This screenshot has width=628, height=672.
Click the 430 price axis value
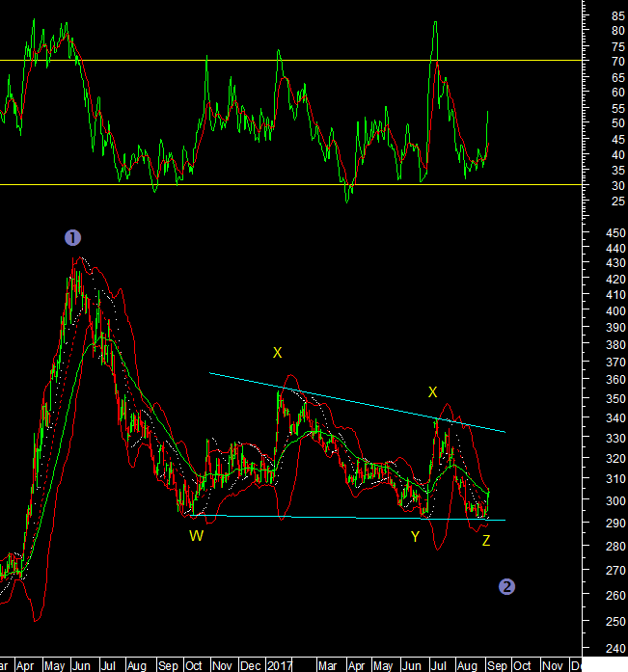[x=615, y=263]
